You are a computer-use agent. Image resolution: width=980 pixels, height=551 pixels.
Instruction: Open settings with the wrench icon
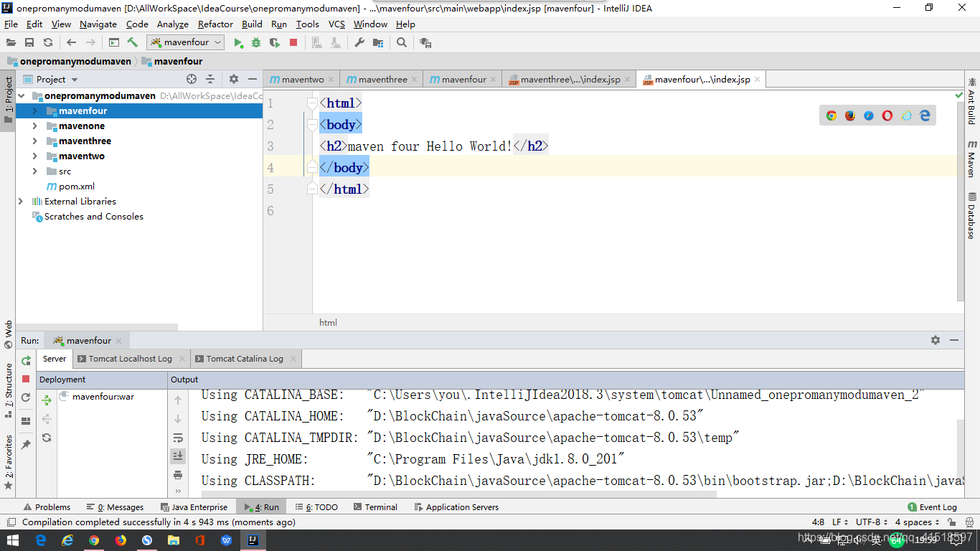point(359,42)
